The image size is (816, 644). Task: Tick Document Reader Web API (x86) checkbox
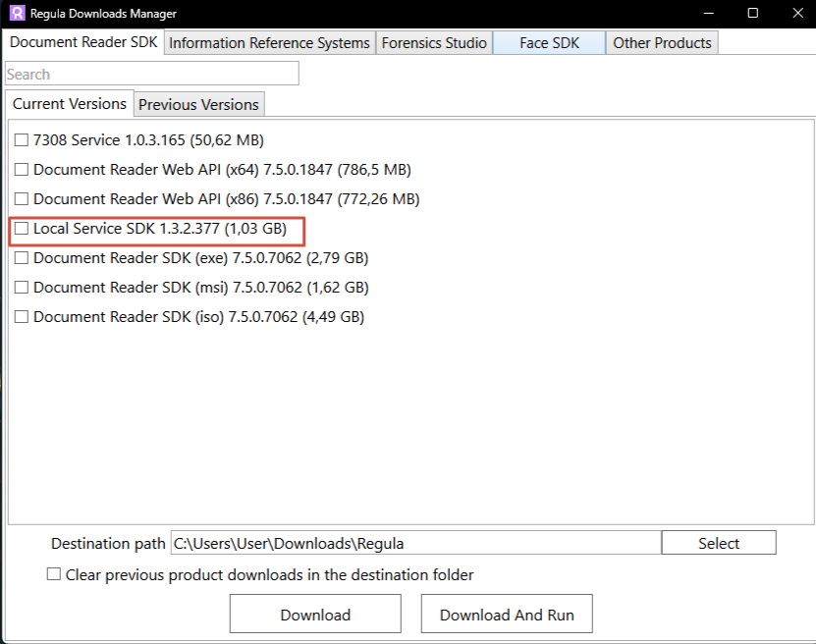click(22, 198)
